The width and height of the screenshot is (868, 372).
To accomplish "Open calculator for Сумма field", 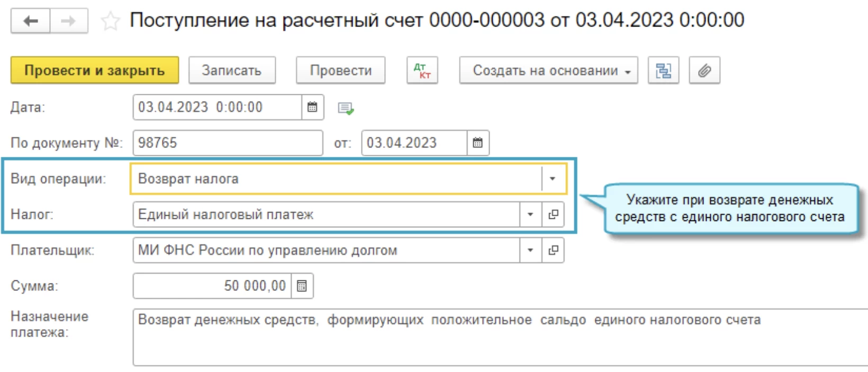I will coord(302,286).
